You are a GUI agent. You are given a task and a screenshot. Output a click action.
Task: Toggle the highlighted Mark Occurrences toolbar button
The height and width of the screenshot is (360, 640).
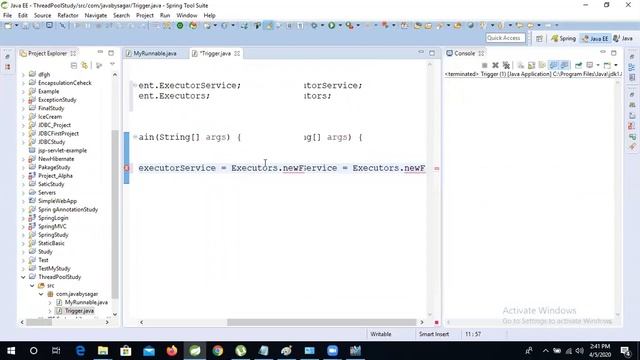tap(269, 26)
